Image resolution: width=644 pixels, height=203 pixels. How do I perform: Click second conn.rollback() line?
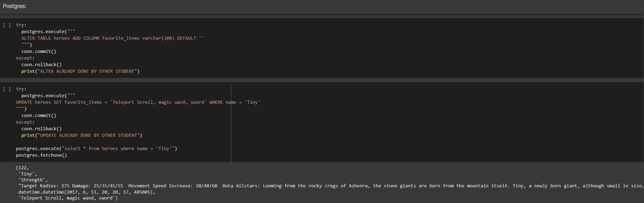pos(42,129)
